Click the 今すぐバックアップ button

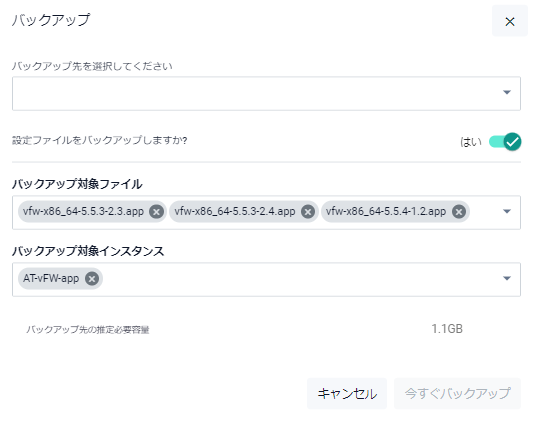click(457, 393)
